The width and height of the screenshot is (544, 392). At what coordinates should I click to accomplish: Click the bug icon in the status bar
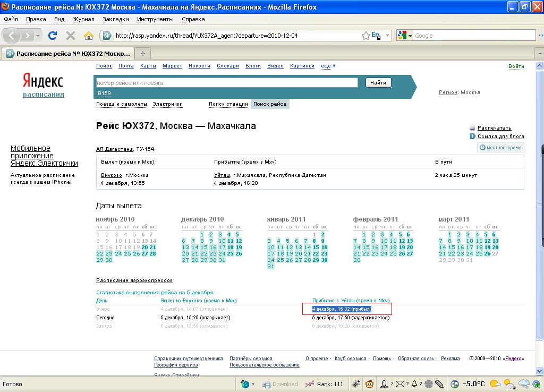(356, 384)
